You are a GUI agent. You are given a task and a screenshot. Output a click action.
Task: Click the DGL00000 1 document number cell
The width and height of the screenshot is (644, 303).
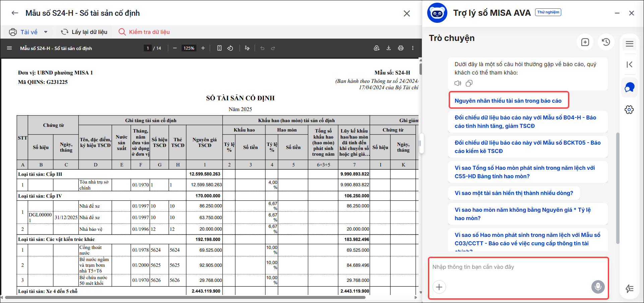(x=41, y=217)
